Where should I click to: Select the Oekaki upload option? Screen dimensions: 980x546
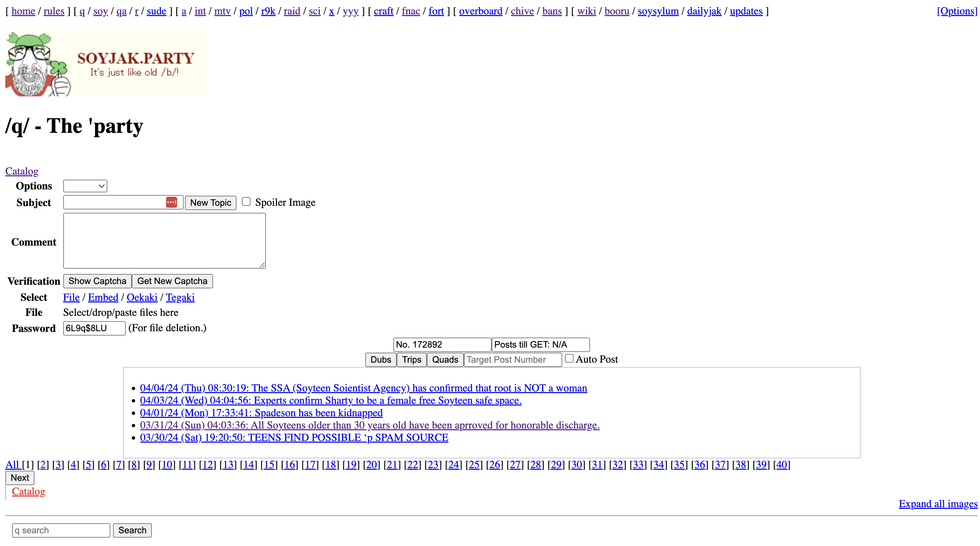point(142,297)
